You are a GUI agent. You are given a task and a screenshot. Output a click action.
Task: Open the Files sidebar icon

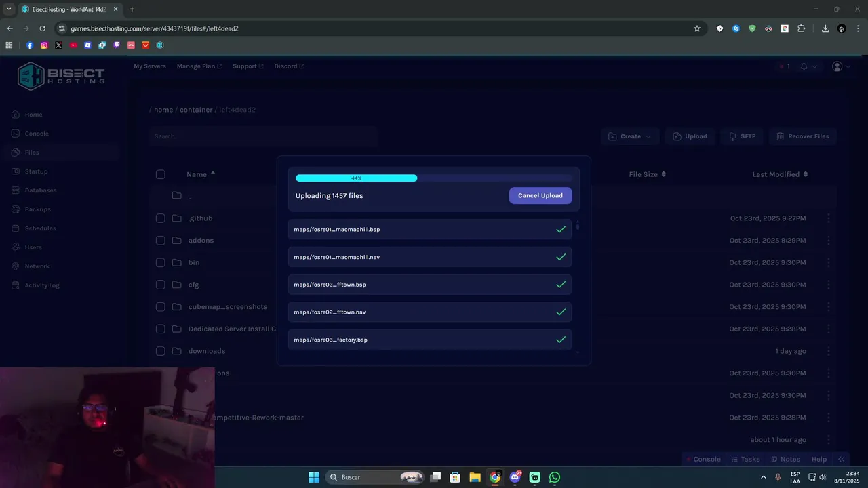(x=16, y=152)
